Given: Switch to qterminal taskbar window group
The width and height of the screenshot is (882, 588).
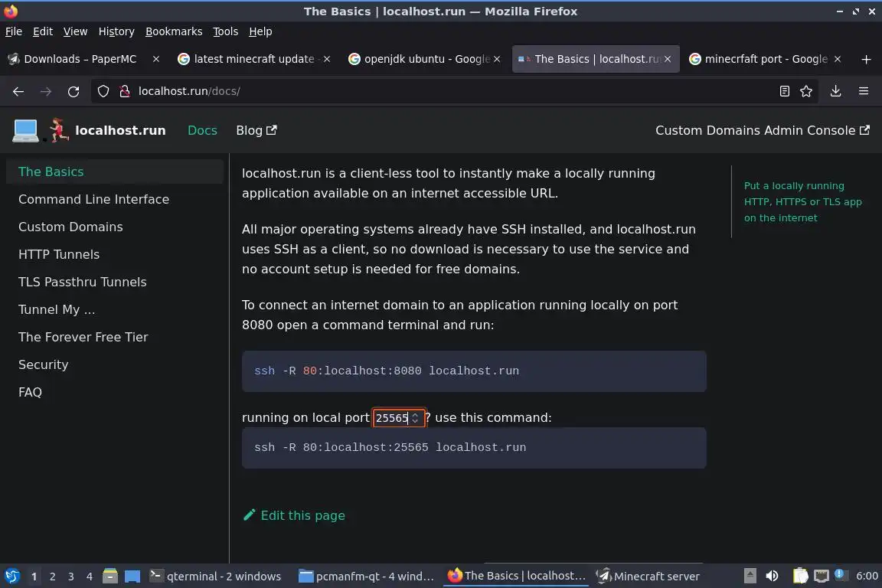Looking at the screenshot, I should [x=215, y=577].
